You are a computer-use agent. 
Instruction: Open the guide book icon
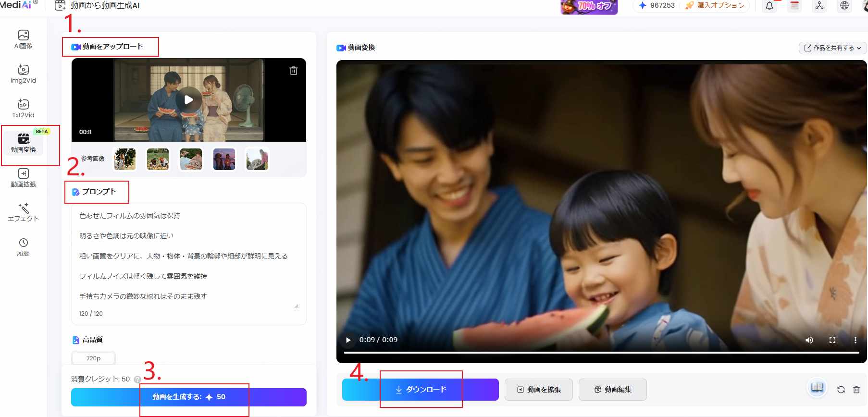pyautogui.click(x=817, y=388)
